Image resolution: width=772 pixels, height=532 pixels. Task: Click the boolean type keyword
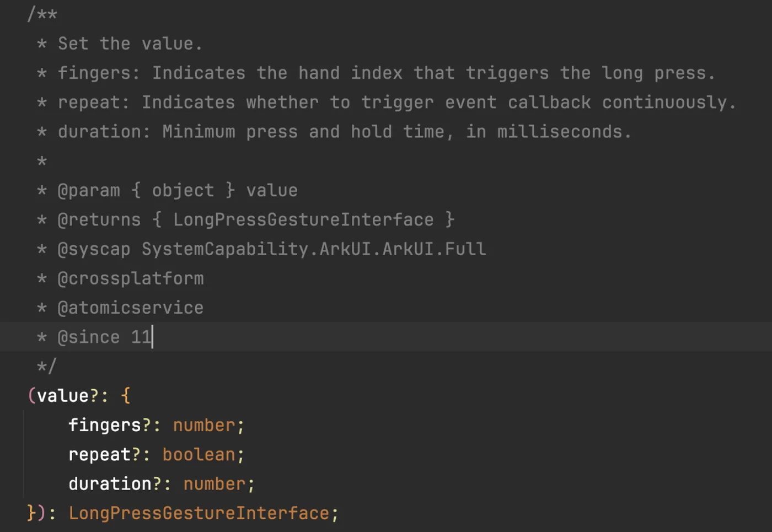[x=199, y=455]
